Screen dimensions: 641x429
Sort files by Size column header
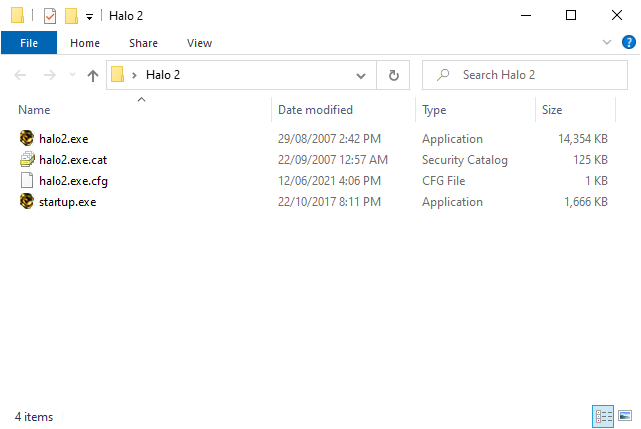pos(552,110)
